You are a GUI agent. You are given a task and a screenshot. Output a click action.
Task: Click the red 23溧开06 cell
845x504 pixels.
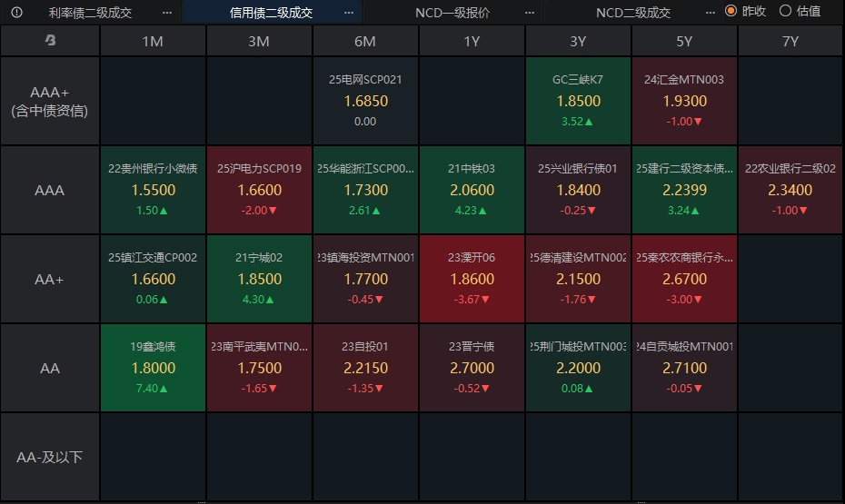[472, 279]
